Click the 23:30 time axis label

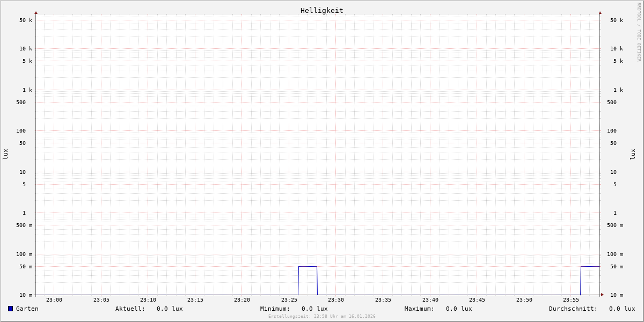(336, 300)
